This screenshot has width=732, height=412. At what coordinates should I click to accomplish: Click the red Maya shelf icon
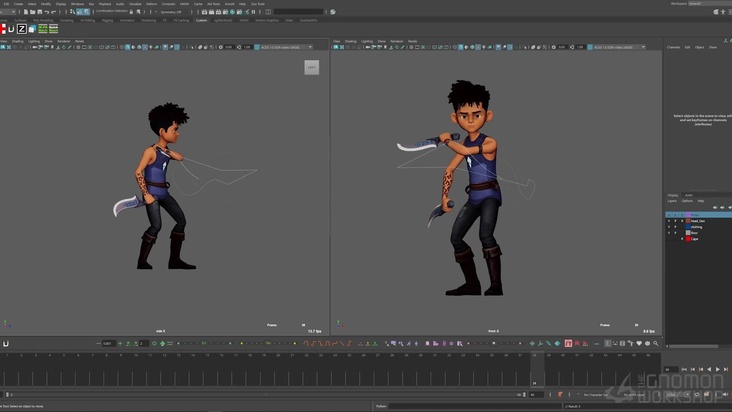point(3,29)
